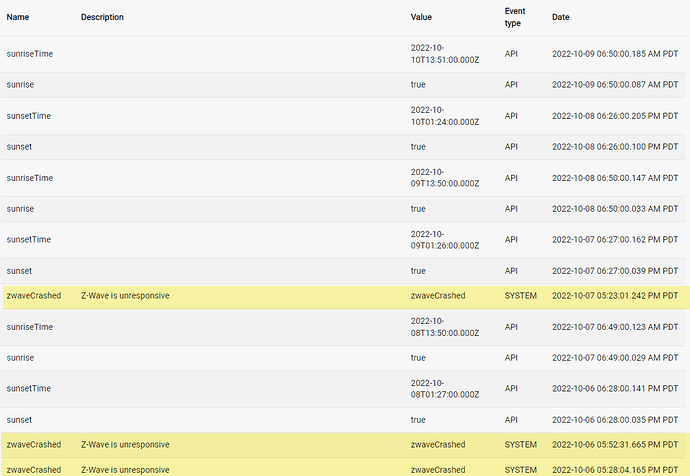Select sunsetTime value 2022-10-09T01:26:00.000Z
This screenshot has height=476, width=690.
444,240
